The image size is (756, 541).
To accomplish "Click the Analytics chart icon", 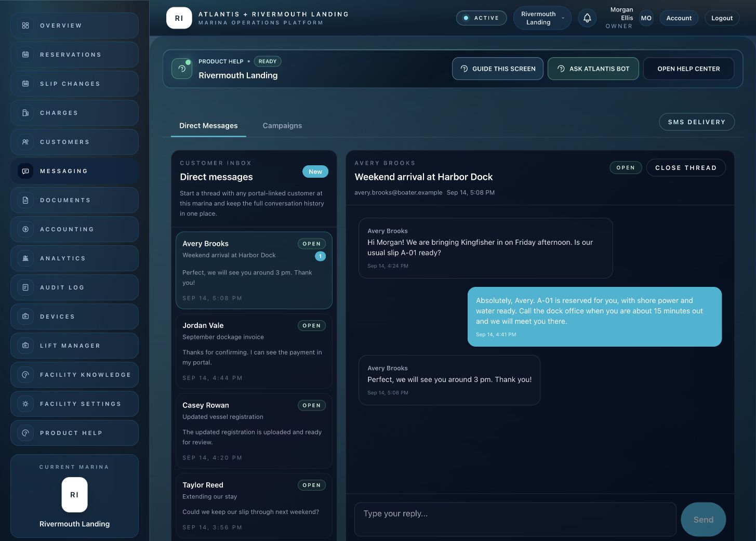I will coord(25,258).
